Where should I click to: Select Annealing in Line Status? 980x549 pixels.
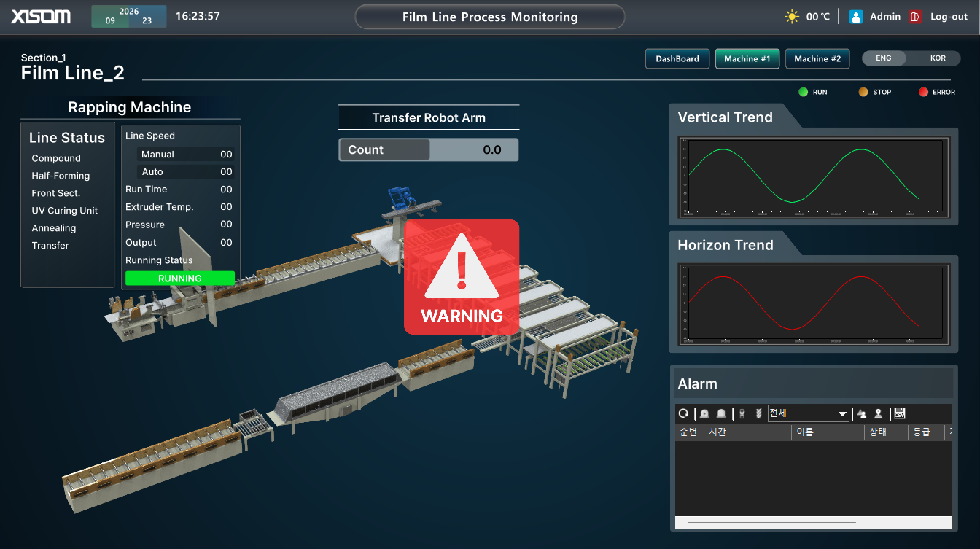tap(54, 228)
